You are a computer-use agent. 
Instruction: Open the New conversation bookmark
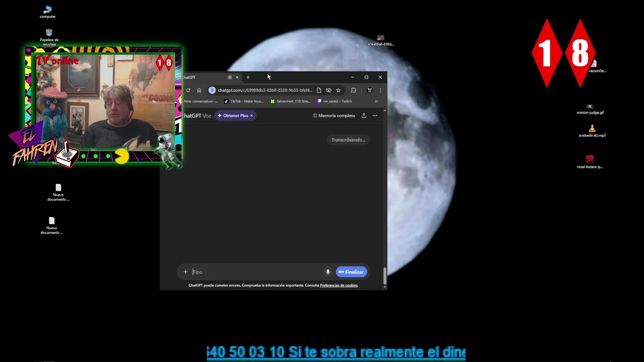(x=201, y=102)
